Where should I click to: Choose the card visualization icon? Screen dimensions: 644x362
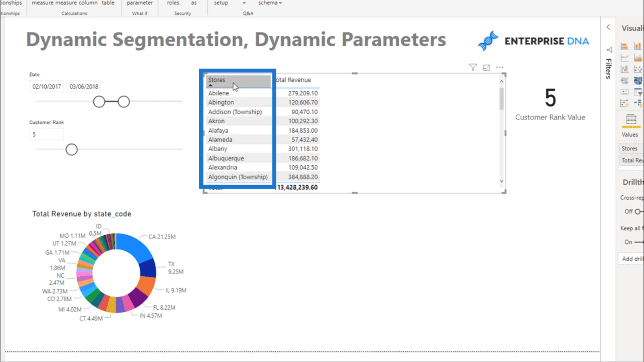pos(624,92)
